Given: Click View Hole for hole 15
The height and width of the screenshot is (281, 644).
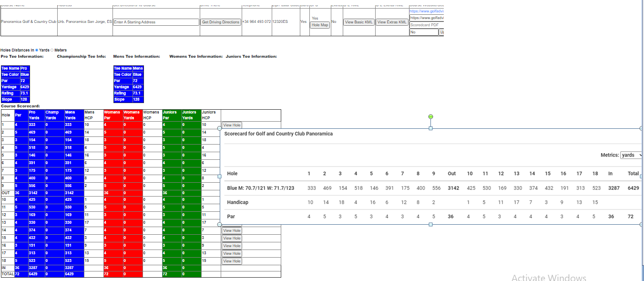Looking at the screenshot, I should pos(232,238).
